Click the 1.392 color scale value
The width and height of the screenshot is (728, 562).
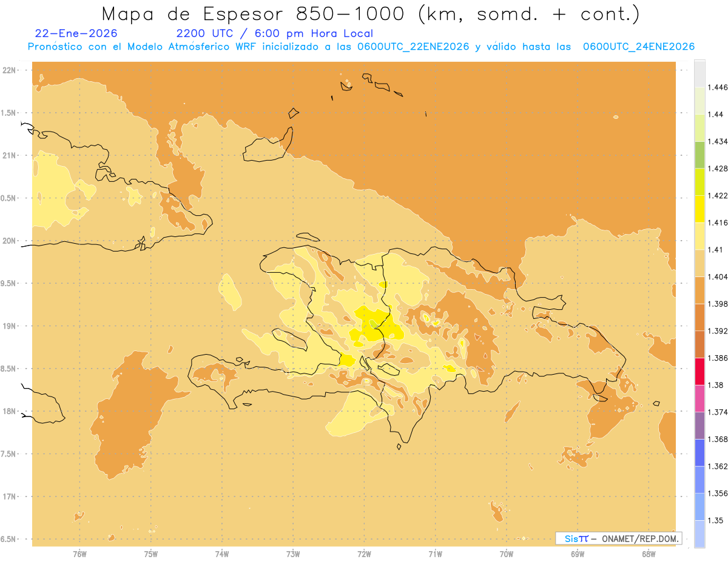(x=719, y=331)
